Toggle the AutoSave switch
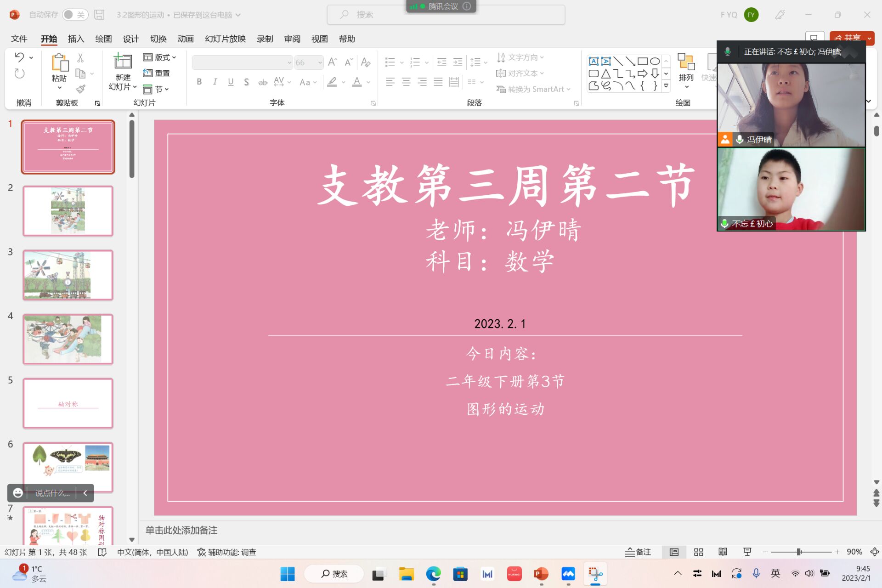 coord(75,15)
